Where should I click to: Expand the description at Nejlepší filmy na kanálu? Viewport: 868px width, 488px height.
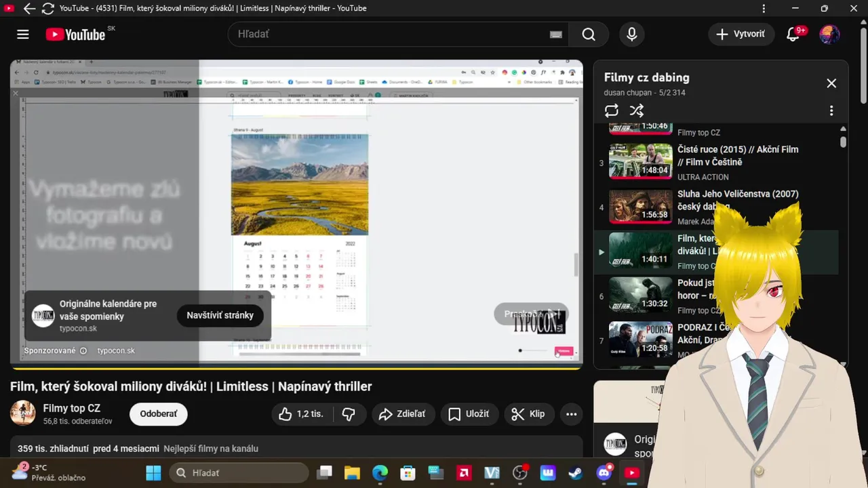(211, 449)
